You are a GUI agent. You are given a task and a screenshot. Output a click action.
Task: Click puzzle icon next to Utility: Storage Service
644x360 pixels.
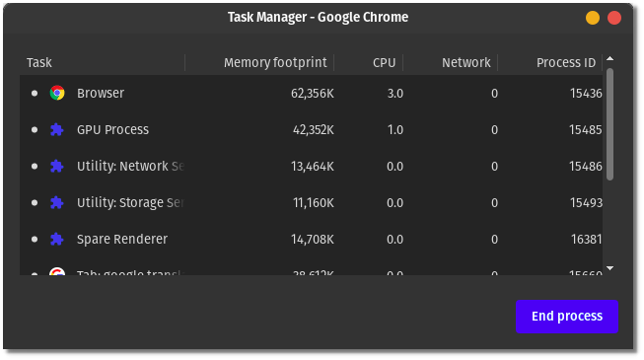56,203
